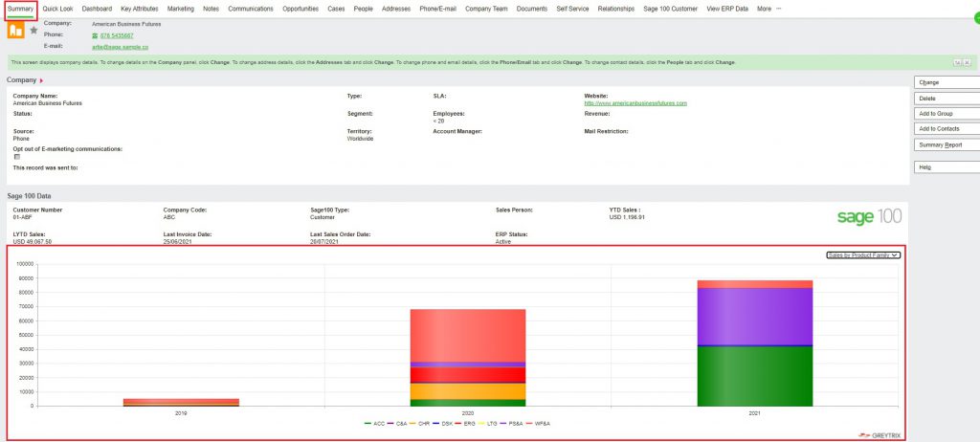Click the Territory value Worldwide
The height and width of the screenshot is (442, 980).
coord(360,139)
